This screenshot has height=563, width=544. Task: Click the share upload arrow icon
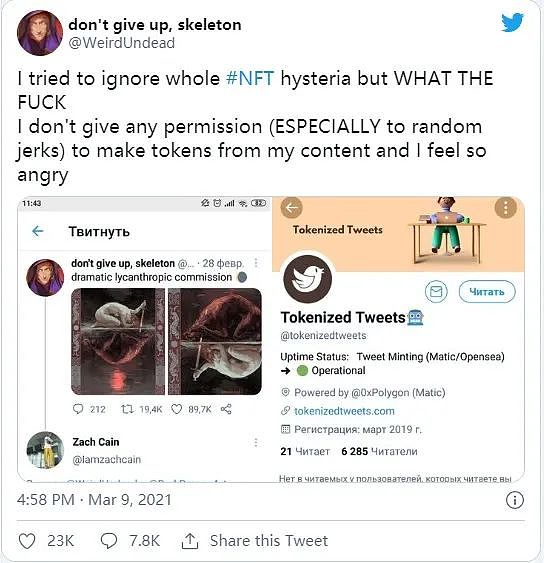pyautogui.click(x=190, y=540)
